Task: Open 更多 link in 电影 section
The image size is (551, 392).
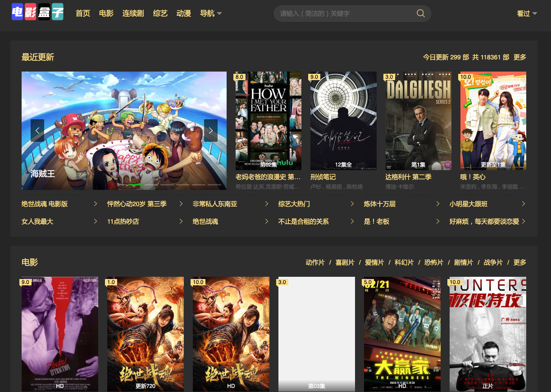Action: [520, 262]
